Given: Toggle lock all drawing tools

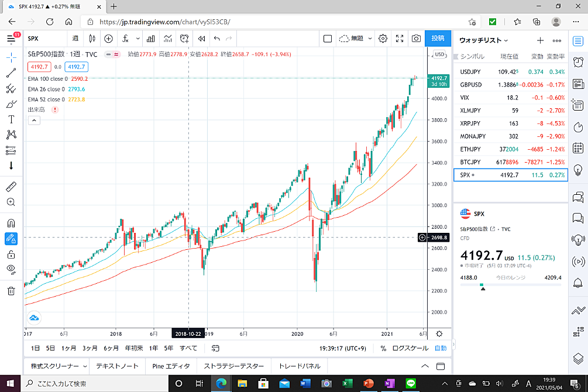Looking at the screenshot, I should [11, 255].
